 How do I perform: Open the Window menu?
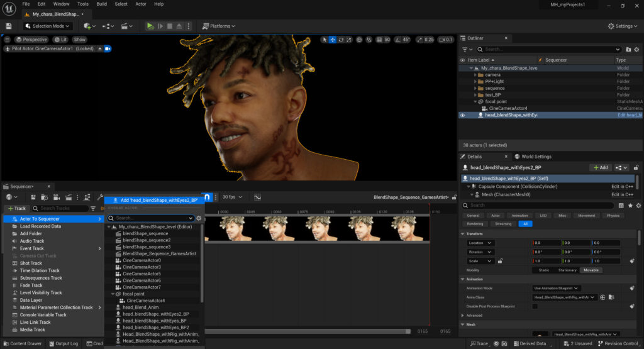62,4
